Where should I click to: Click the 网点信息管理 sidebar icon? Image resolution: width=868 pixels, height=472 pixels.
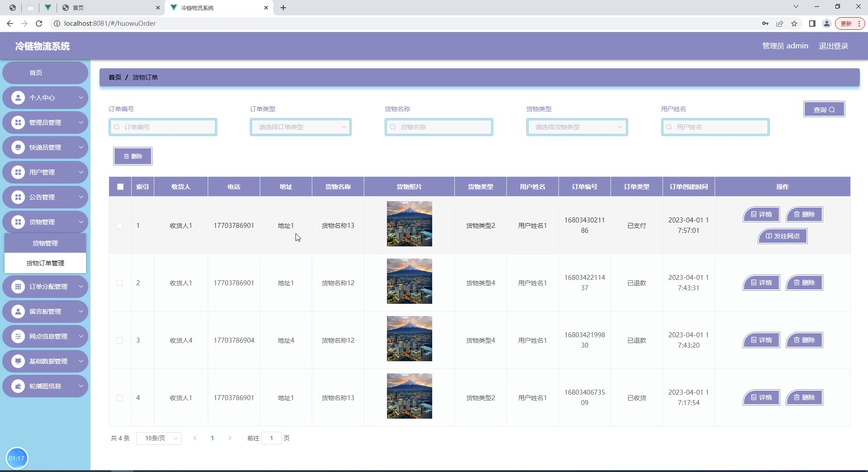coord(18,336)
